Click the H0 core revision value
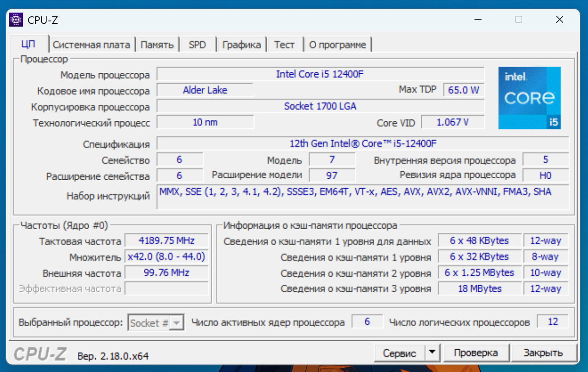The width and height of the screenshot is (588, 372). click(x=545, y=175)
